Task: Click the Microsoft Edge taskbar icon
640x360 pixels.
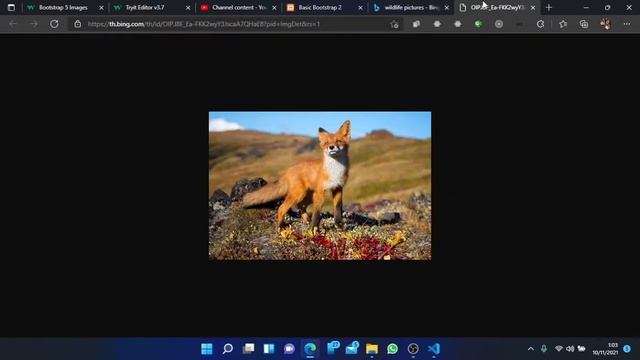Action: (310, 349)
